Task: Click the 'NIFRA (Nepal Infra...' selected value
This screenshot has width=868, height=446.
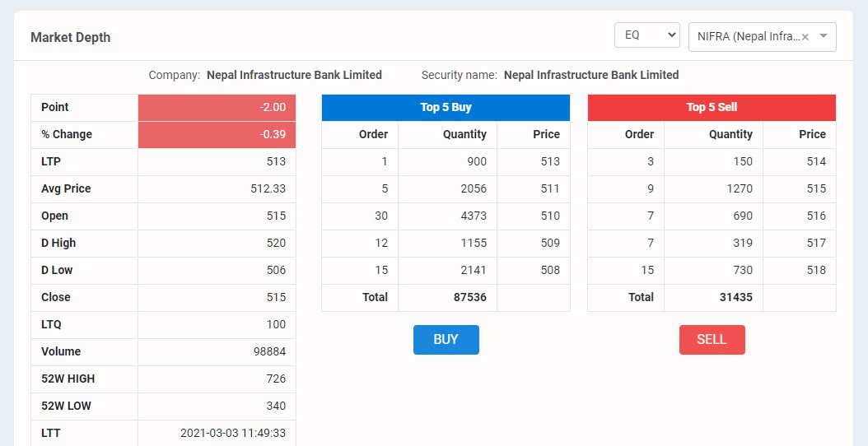Action: click(x=749, y=36)
